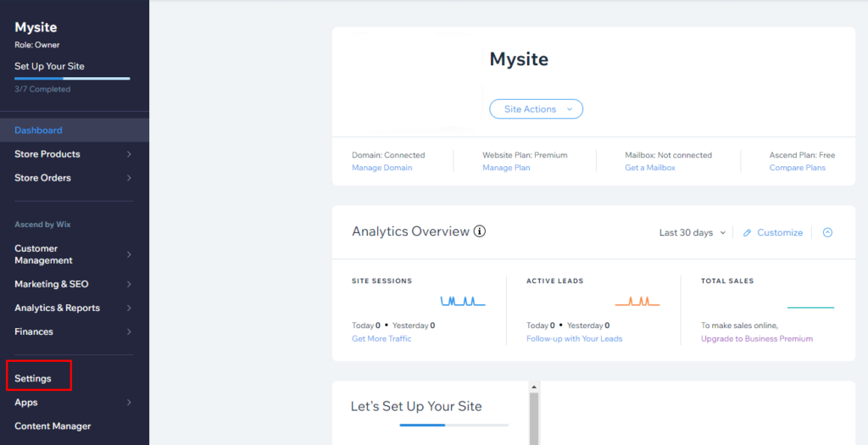Open the Compare Plans link
868x445 pixels.
[797, 168]
